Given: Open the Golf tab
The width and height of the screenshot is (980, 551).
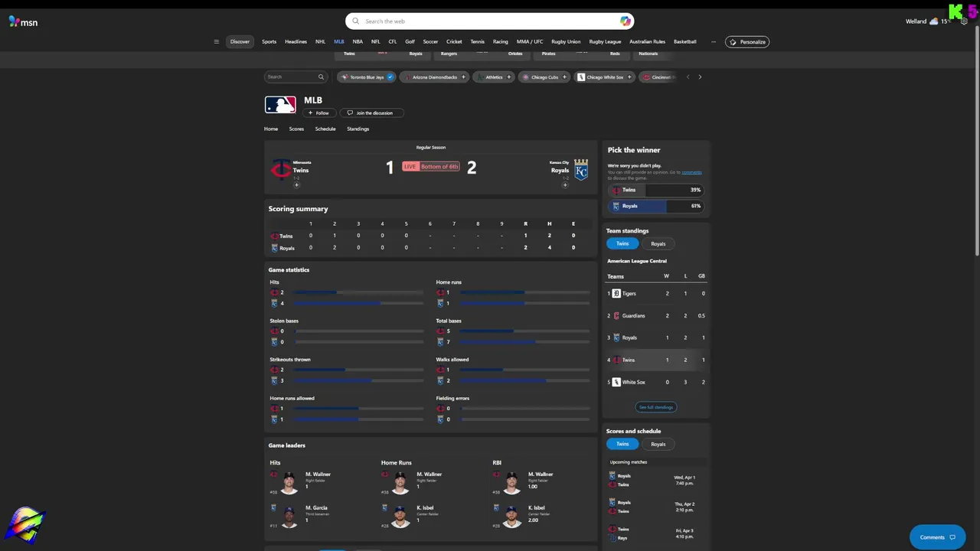Looking at the screenshot, I should pos(410,42).
